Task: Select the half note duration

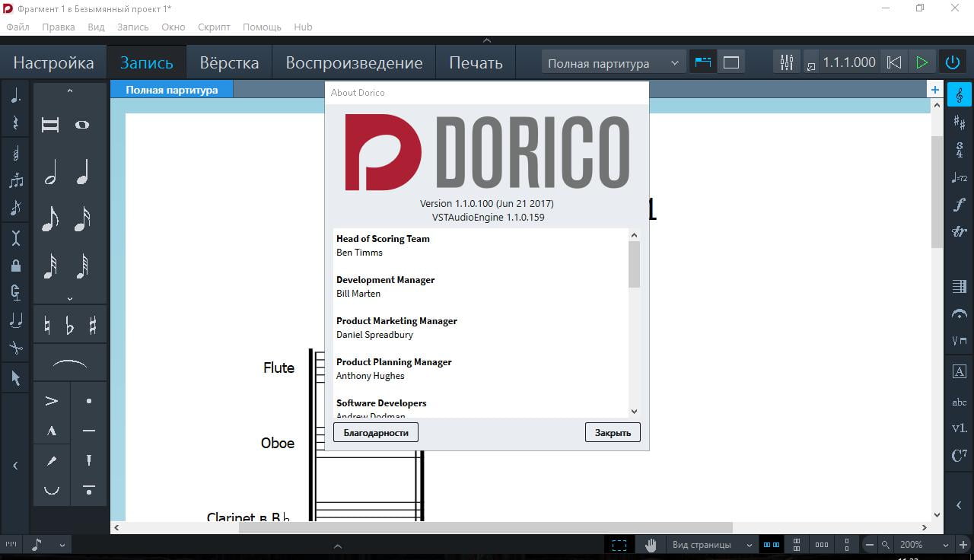Action: pos(50,172)
